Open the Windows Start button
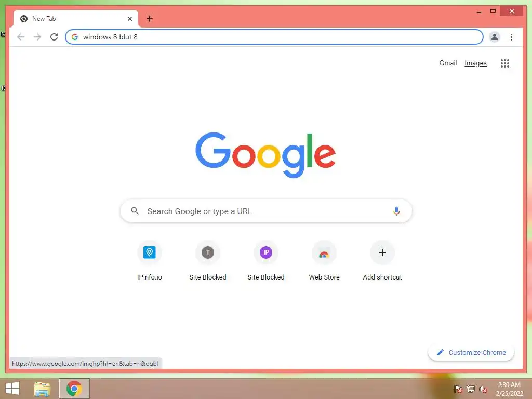The height and width of the screenshot is (399, 532). [12, 389]
